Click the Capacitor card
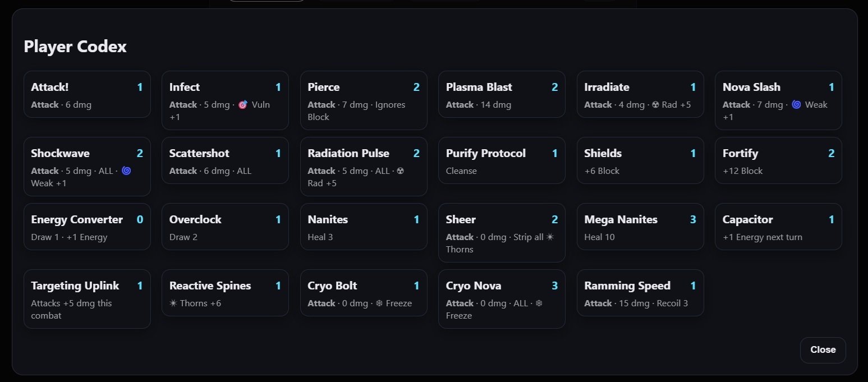Viewport: 868px width, 382px height. click(x=778, y=227)
